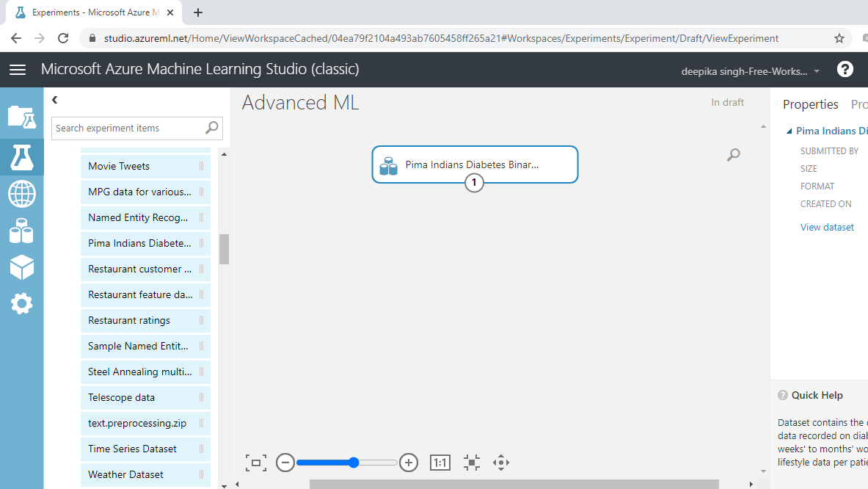Click the Help question mark icon
Viewport: 868px width, 489px height.
[x=845, y=69]
